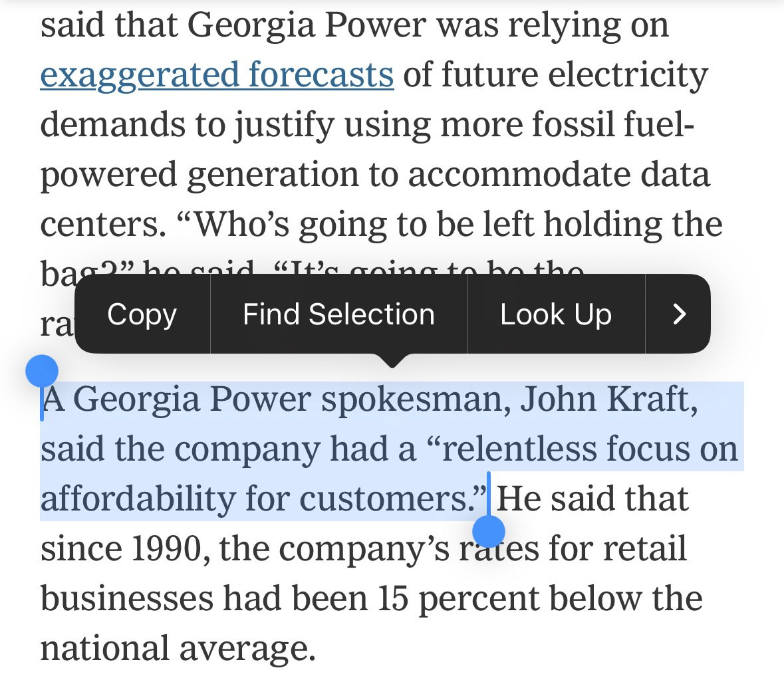This screenshot has height=684, width=784.
Task: Click the popup arrow pointer below menu
Action: point(392,360)
